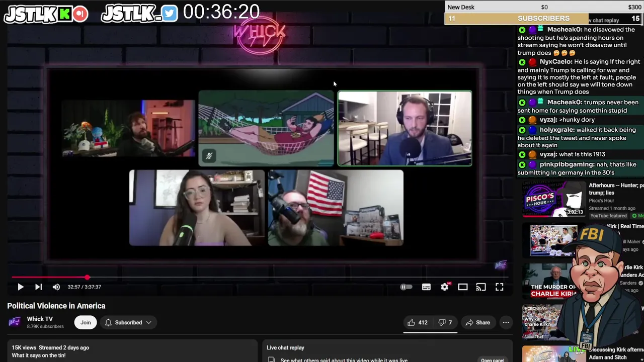Enter full screen mode
Image resolution: width=644 pixels, height=362 pixels.
[x=499, y=287]
